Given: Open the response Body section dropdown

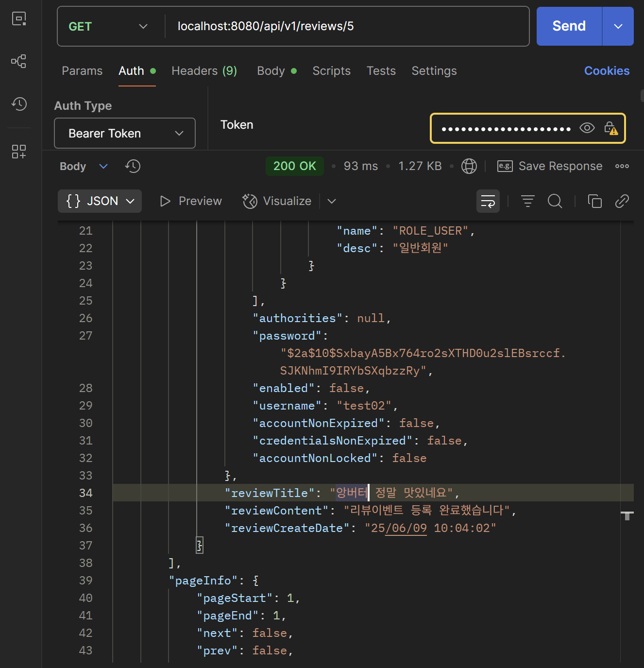Looking at the screenshot, I should click(x=84, y=166).
